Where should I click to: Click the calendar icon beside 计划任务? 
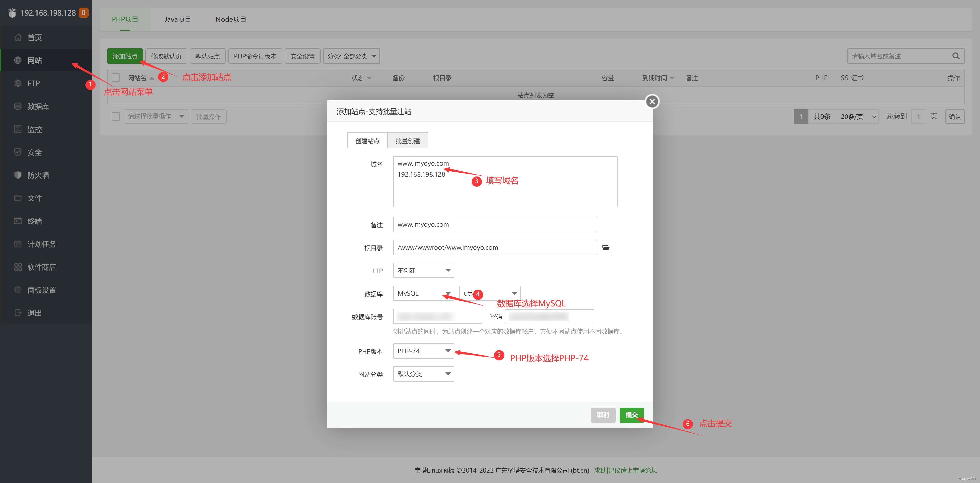point(18,244)
